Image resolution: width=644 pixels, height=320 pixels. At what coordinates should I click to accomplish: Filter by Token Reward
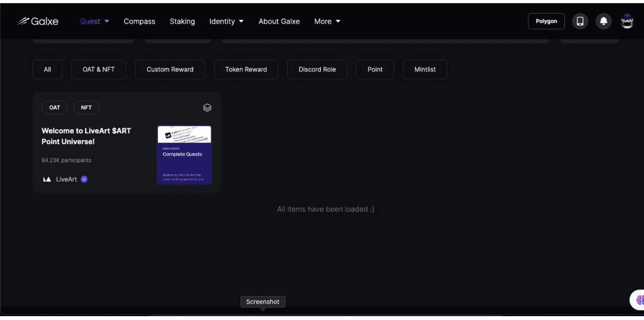[246, 69]
